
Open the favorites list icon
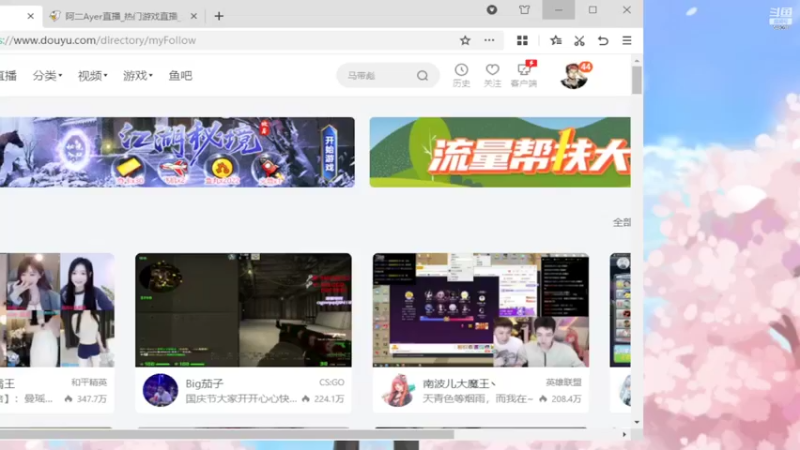[x=556, y=40]
